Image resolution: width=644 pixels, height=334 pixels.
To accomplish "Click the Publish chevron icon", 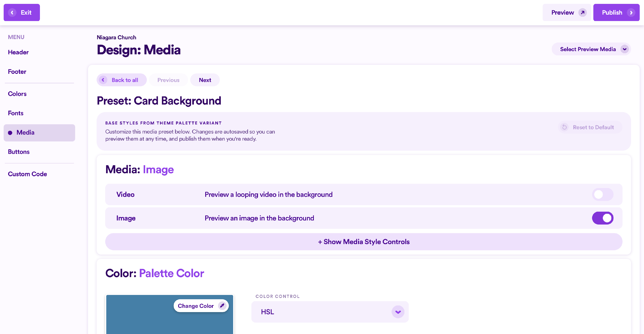I will [x=631, y=12].
